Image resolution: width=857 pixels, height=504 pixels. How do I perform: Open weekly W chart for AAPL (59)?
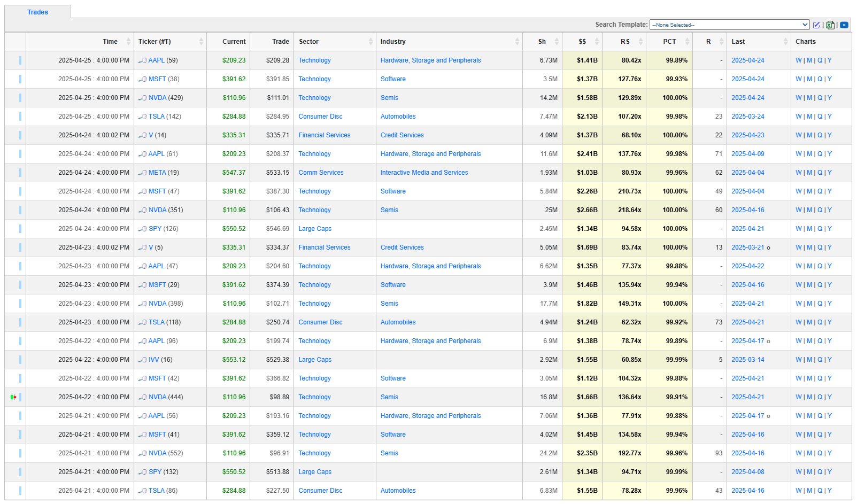click(798, 60)
